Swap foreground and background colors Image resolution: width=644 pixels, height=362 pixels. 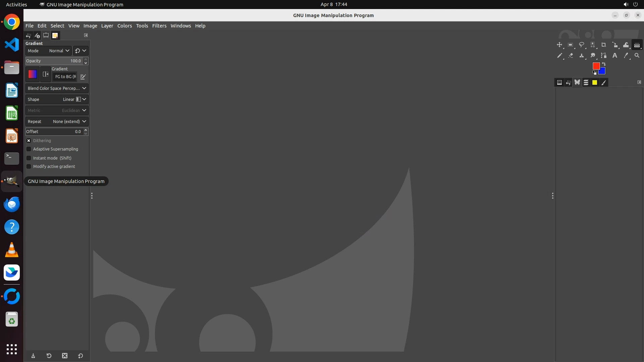coord(604,64)
